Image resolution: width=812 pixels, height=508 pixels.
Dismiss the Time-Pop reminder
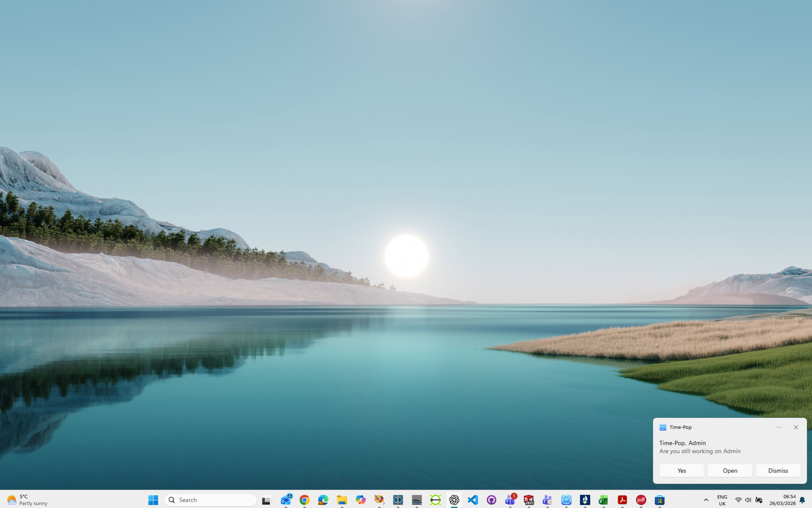click(x=778, y=471)
